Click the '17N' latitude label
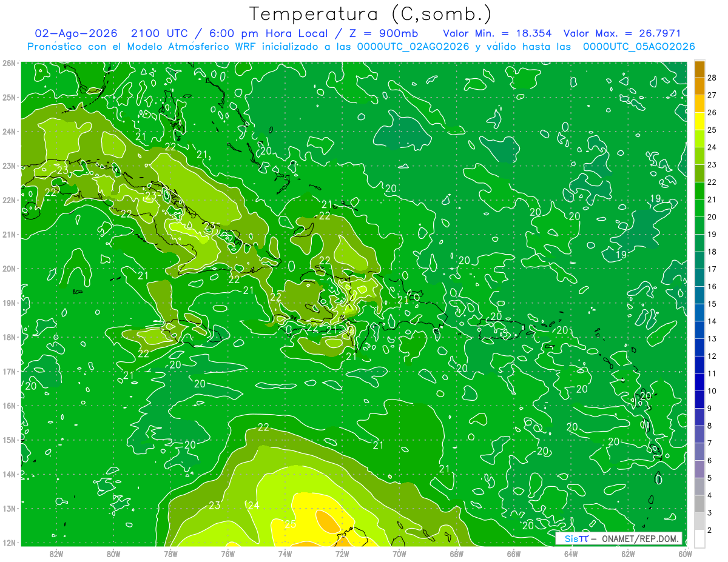Screen dimensions: 728x562 click(9, 371)
